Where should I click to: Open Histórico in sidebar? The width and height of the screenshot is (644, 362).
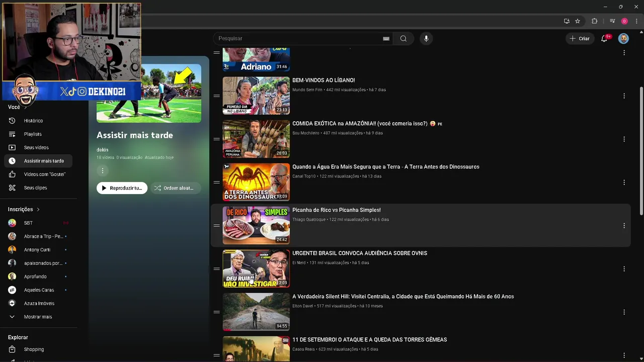(39, 121)
